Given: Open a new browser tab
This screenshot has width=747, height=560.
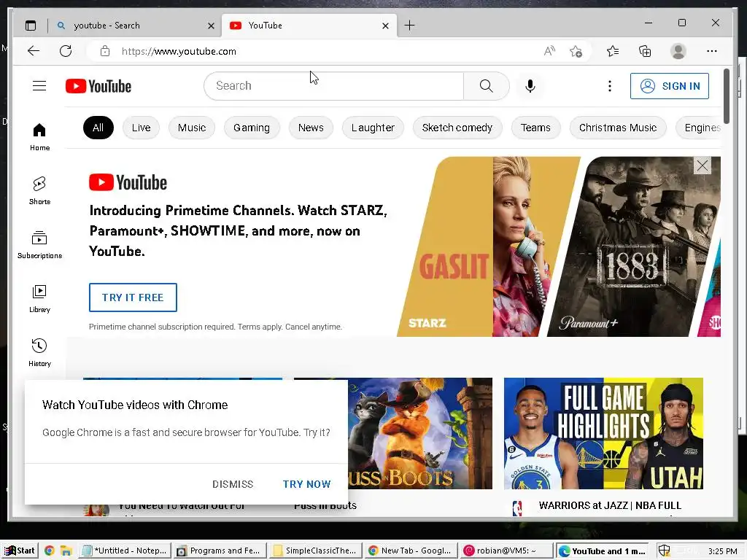Looking at the screenshot, I should (409, 26).
